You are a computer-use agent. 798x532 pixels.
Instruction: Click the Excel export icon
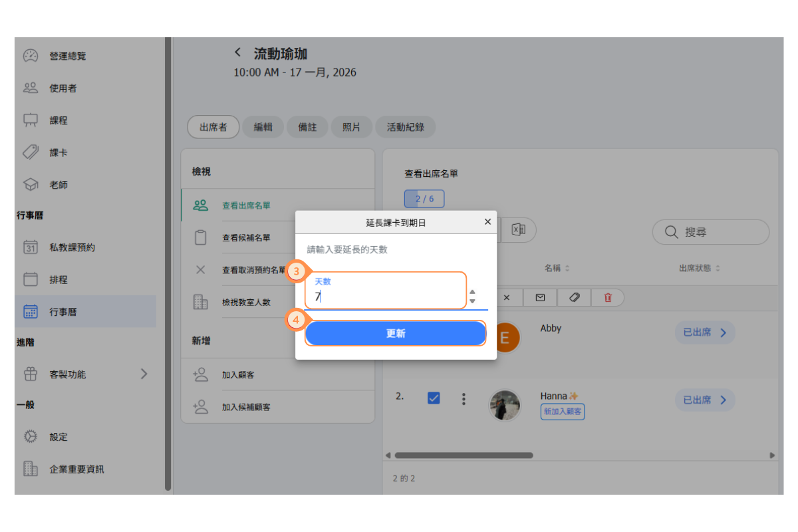(x=518, y=230)
